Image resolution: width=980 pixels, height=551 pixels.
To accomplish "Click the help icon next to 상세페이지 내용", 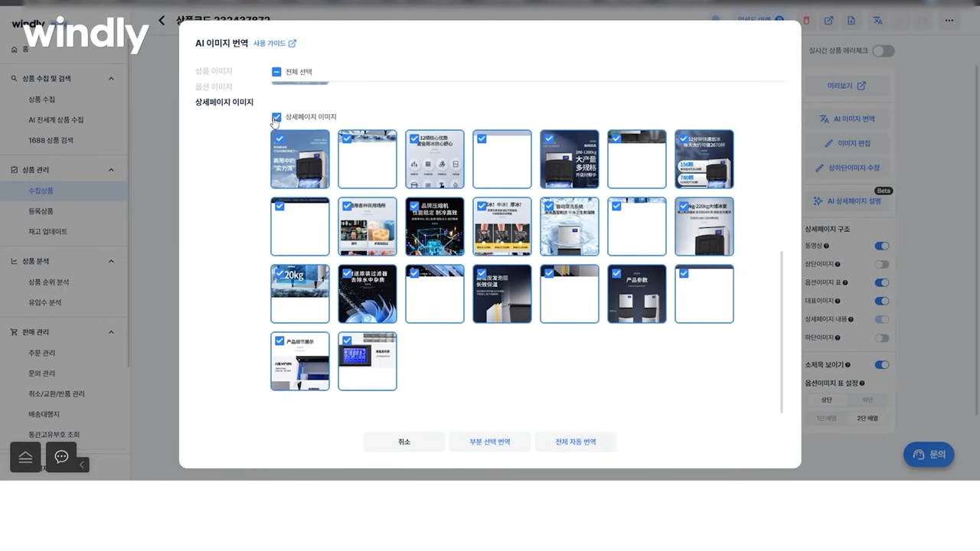I will click(x=851, y=319).
